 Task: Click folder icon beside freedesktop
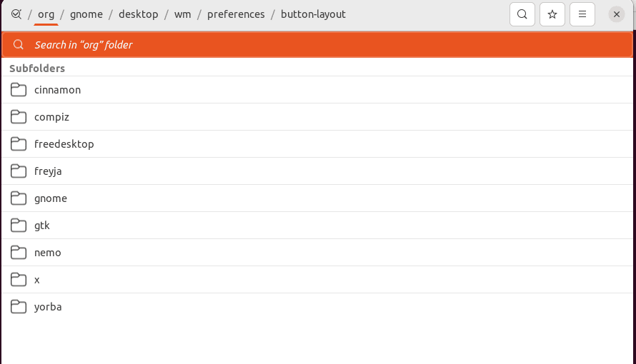point(19,144)
